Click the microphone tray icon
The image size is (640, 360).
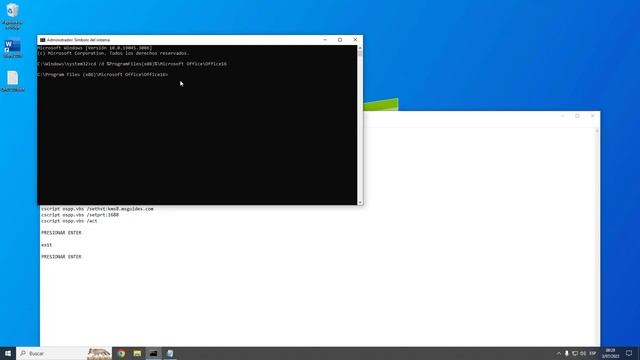(x=567, y=353)
